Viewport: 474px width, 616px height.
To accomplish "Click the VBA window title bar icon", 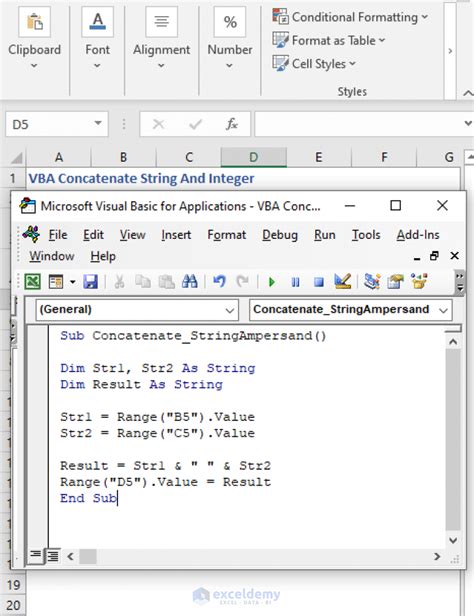I will 27,206.
